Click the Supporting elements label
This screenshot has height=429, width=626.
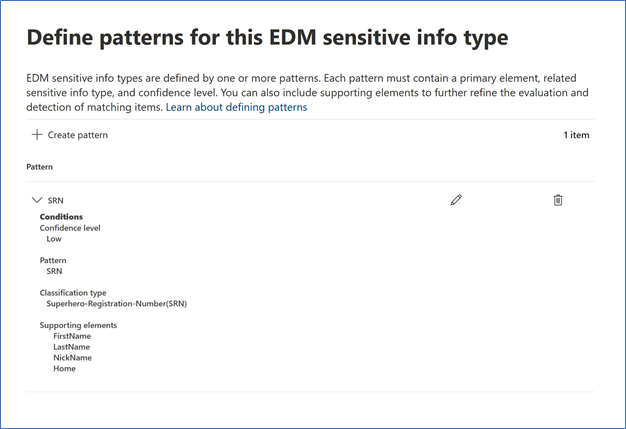pyautogui.click(x=78, y=325)
